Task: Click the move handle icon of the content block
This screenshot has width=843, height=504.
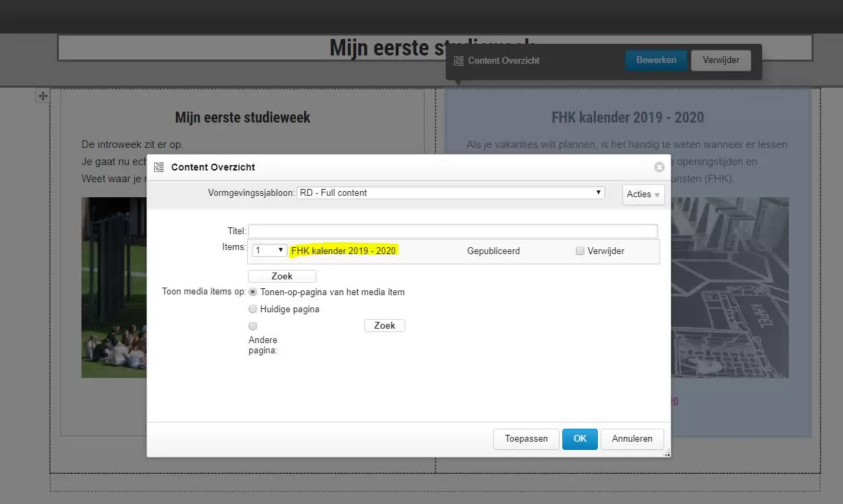Action: tap(42, 96)
